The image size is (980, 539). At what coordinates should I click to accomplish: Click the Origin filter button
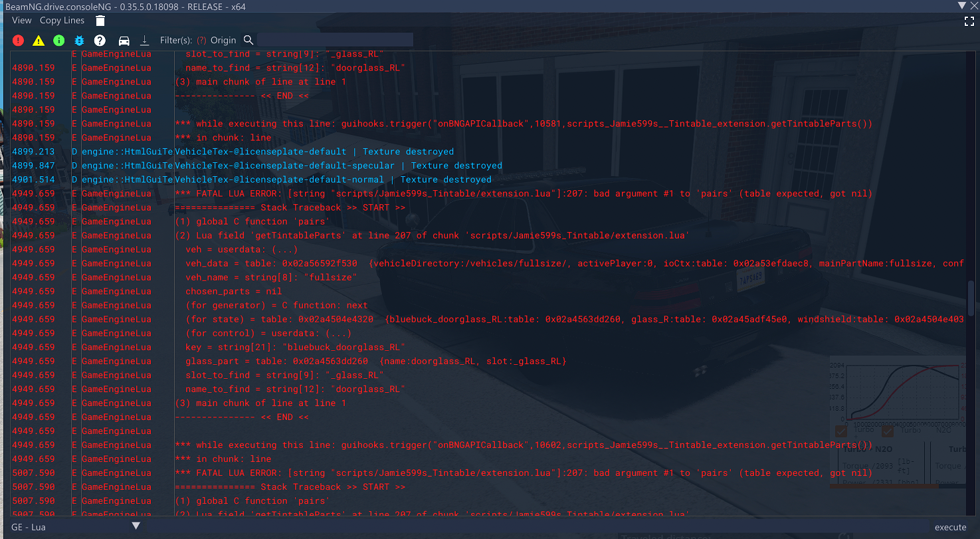[223, 41]
